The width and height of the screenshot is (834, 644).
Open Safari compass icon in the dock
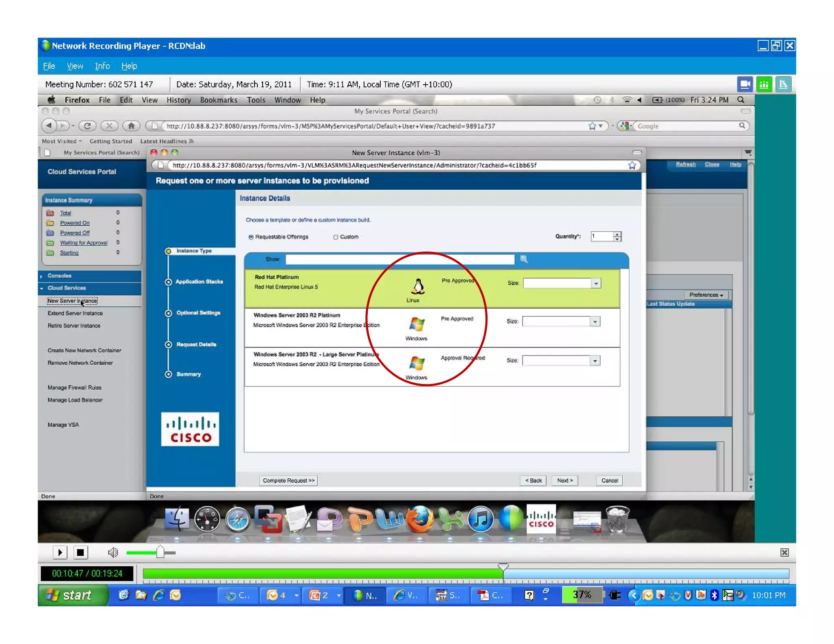(x=237, y=519)
